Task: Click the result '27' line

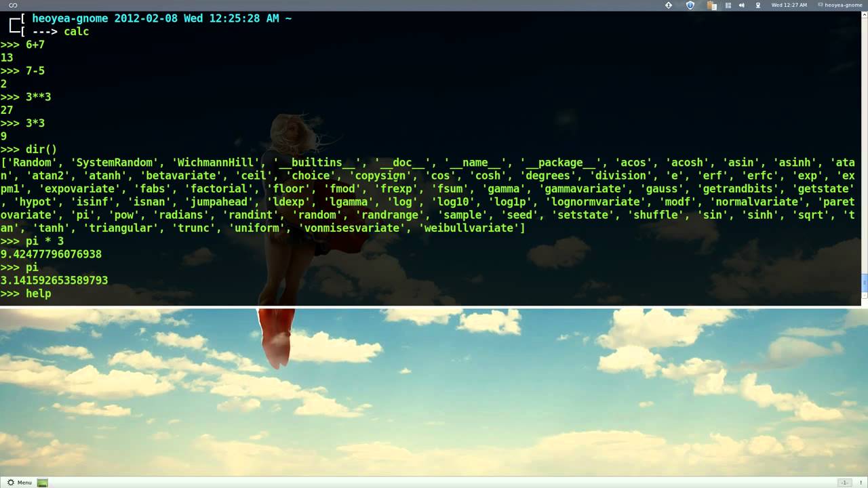Action: 7,110
